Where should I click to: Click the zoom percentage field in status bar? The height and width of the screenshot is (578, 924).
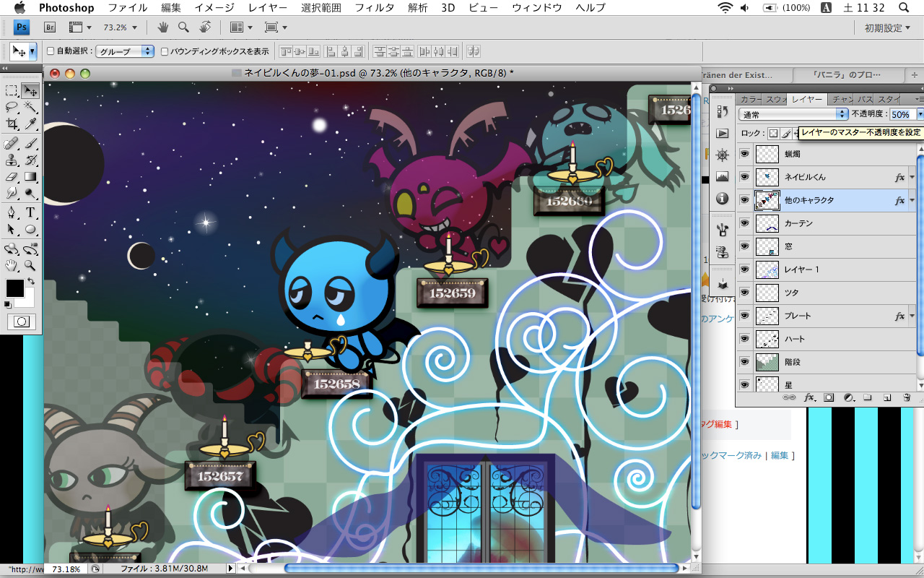(x=66, y=569)
